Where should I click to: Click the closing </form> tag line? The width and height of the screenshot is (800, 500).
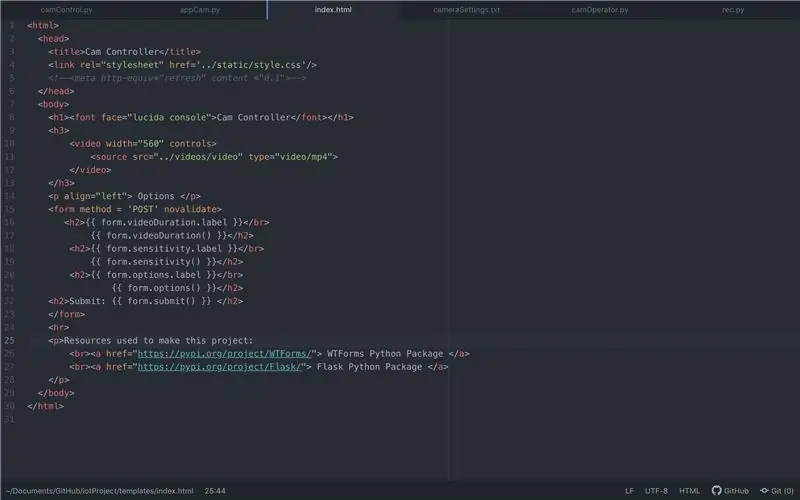(67, 314)
